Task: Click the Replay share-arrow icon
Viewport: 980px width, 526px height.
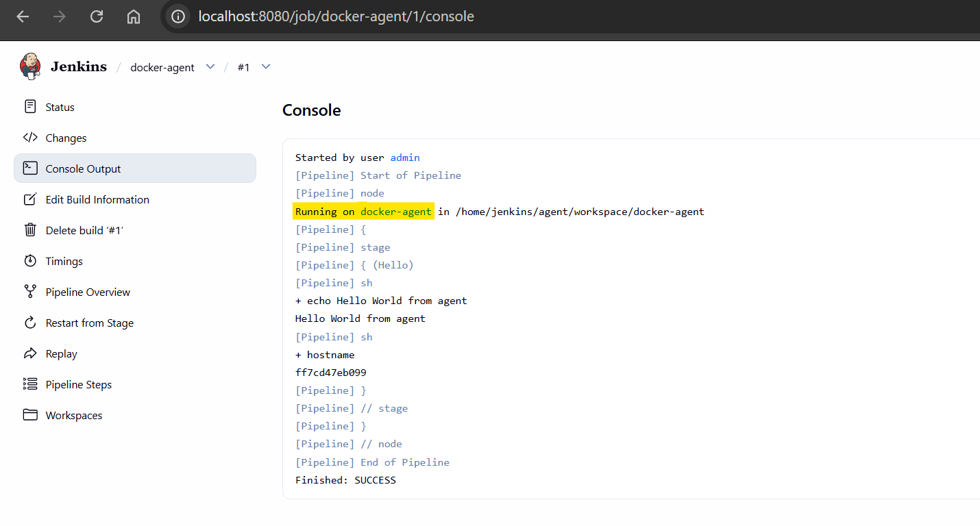Action: pyautogui.click(x=30, y=353)
